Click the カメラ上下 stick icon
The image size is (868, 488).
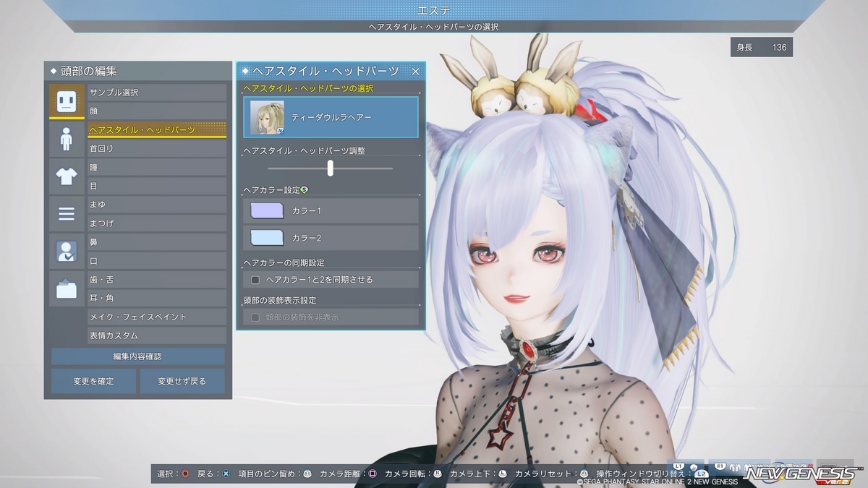pos(503,474)
